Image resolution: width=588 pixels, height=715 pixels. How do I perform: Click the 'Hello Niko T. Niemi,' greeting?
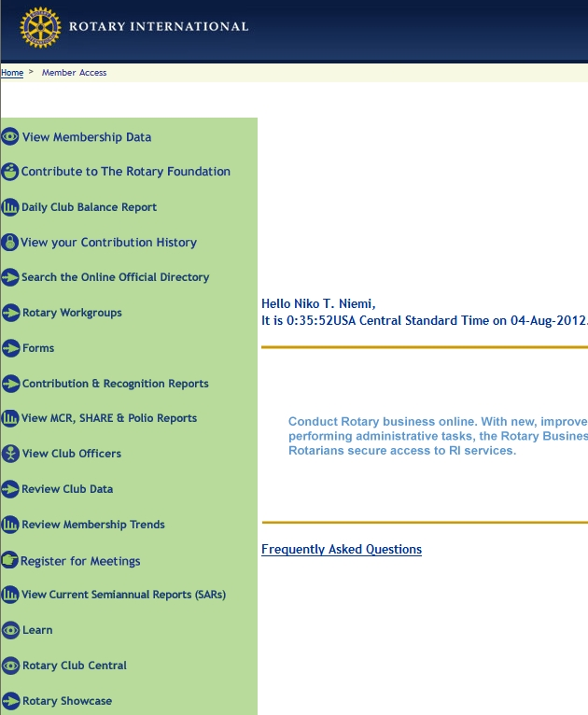[318, 303]
